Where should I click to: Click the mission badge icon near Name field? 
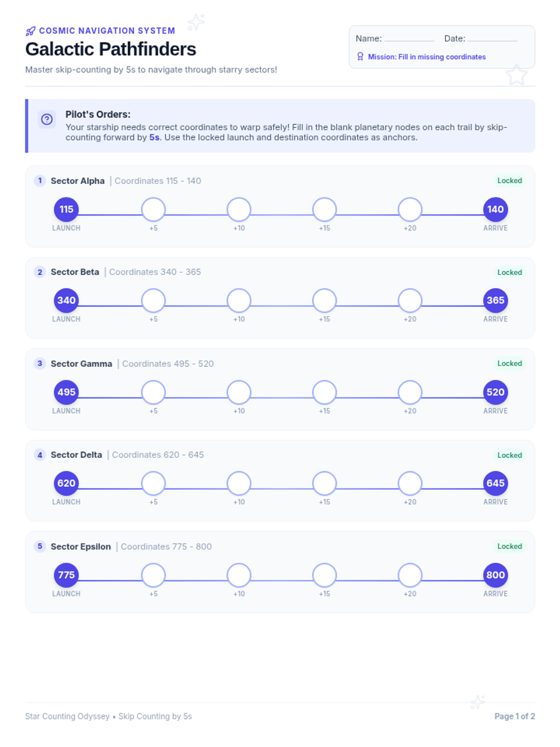(x=360, y=56)
